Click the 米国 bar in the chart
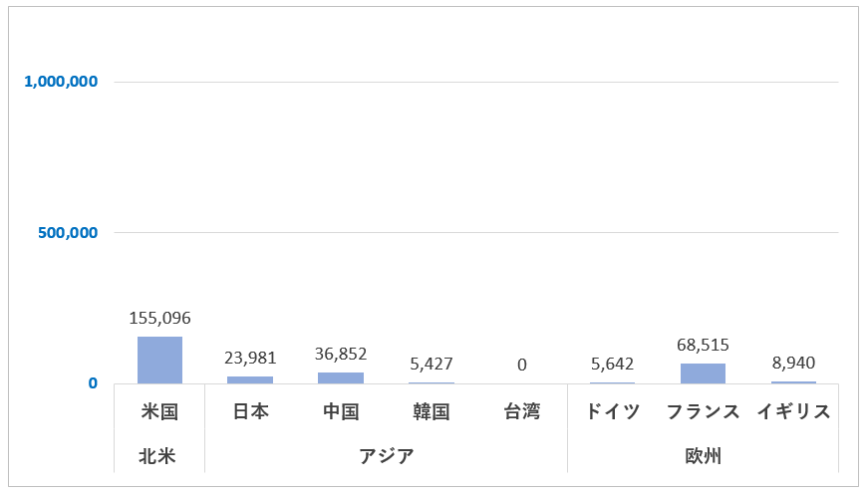Screen dimensions: 868x496 click(x=159, y=361)
